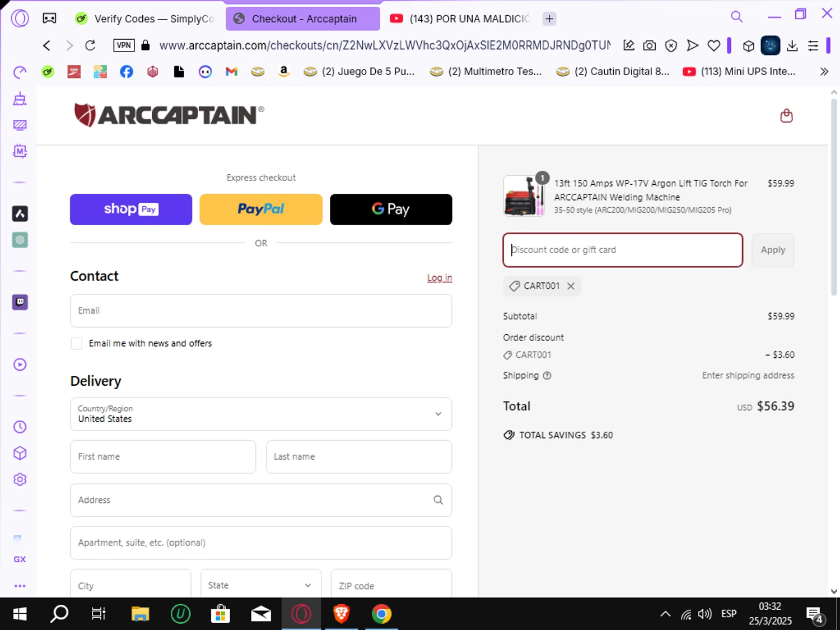
Task: Click the Shipping help question icon
Action: tap(547, 376)
